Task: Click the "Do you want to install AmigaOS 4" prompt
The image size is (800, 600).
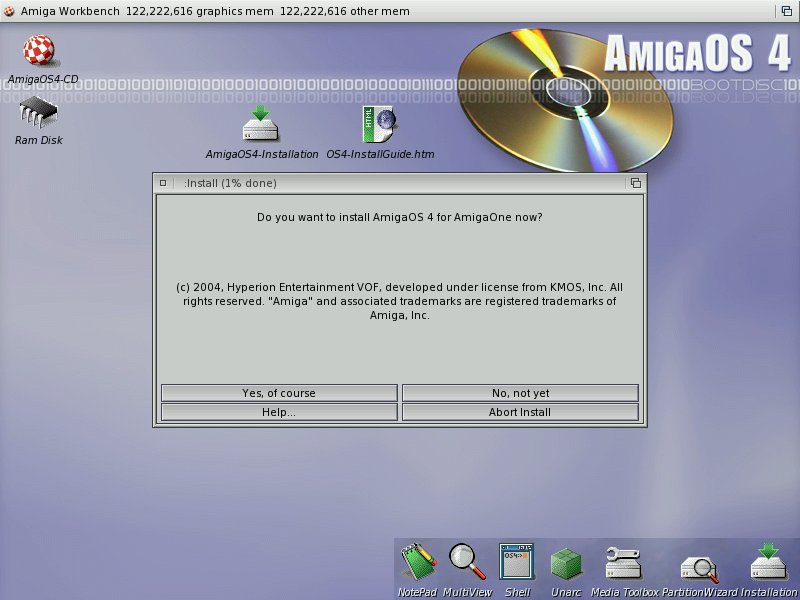Action: [x=399, y=217]
